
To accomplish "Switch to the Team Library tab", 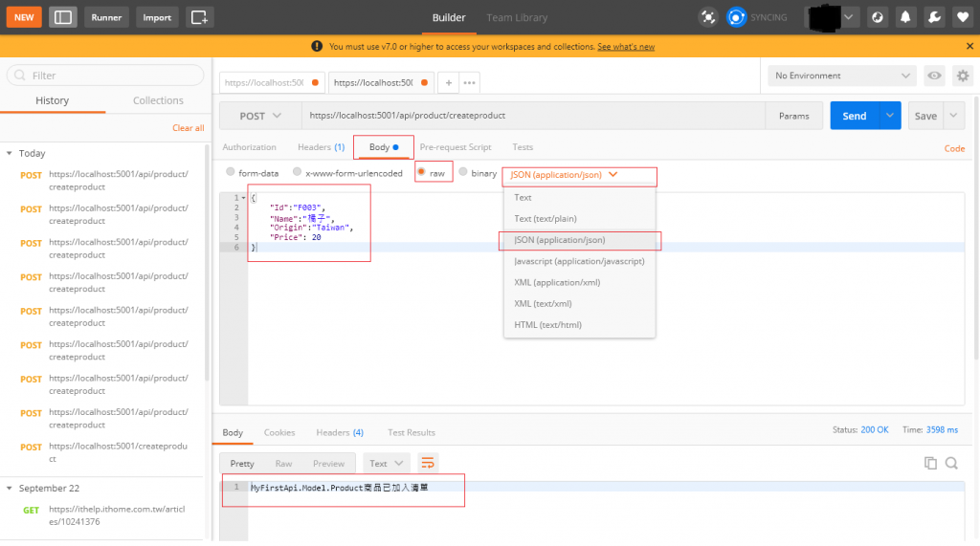I will point(517,17).
